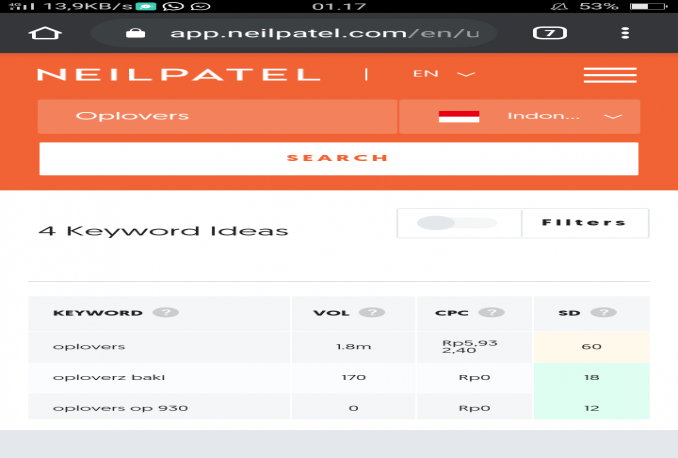Tap the browser home icon

pos(44,33)
